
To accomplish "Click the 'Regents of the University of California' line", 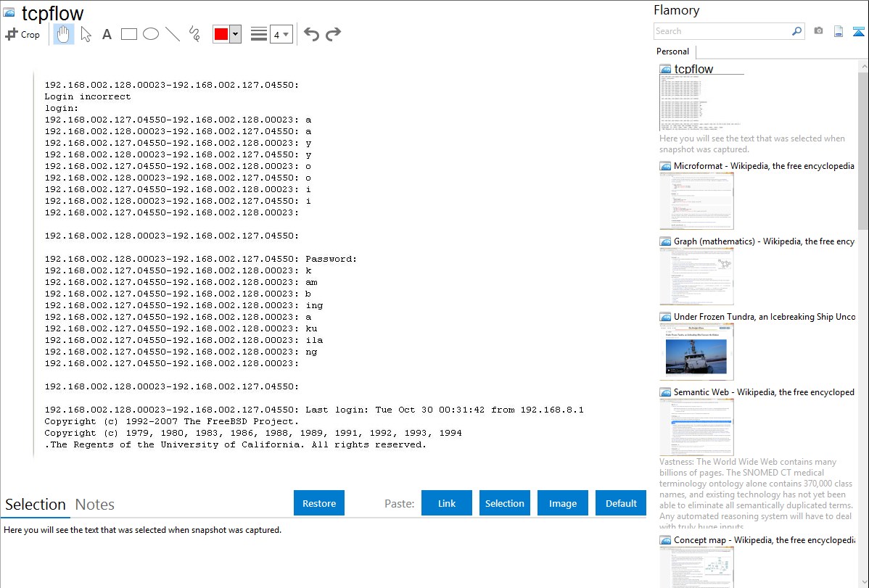I will pos(236,444).
